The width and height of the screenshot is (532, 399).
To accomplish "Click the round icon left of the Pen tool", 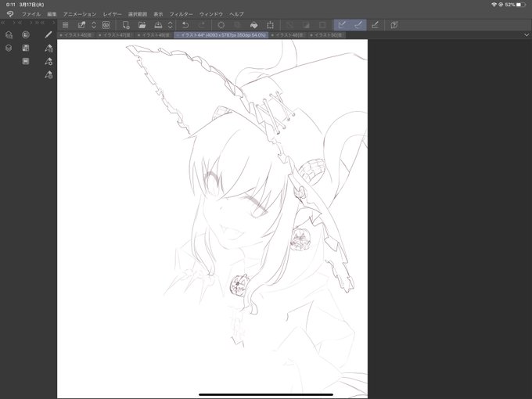I will tap(26, 34).
